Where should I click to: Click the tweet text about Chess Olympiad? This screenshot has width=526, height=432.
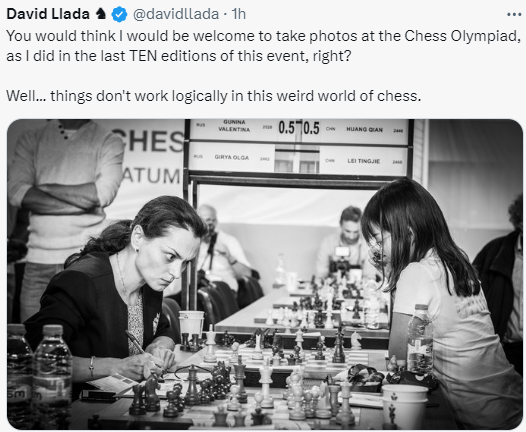(263, 46)
